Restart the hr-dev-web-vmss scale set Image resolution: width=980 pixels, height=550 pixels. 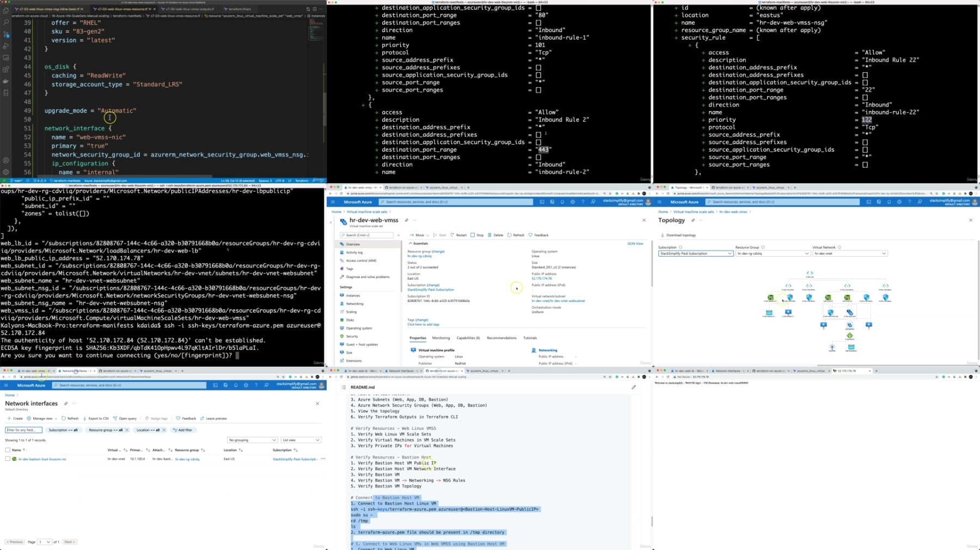point(458,235)
